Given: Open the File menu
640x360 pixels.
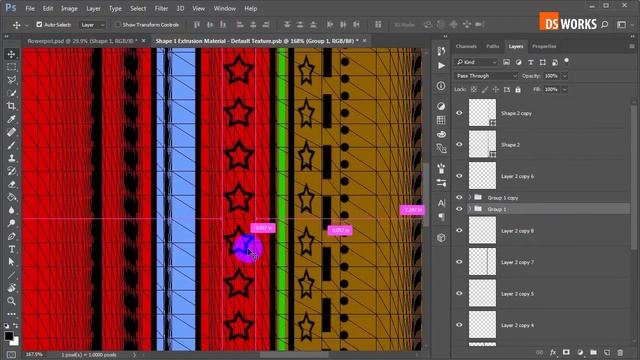Looking at the screenshot, I should coord(30,8).
